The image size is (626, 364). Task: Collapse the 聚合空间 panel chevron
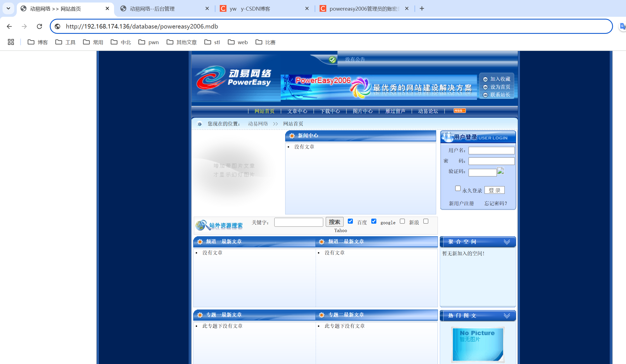pos(507,242)
